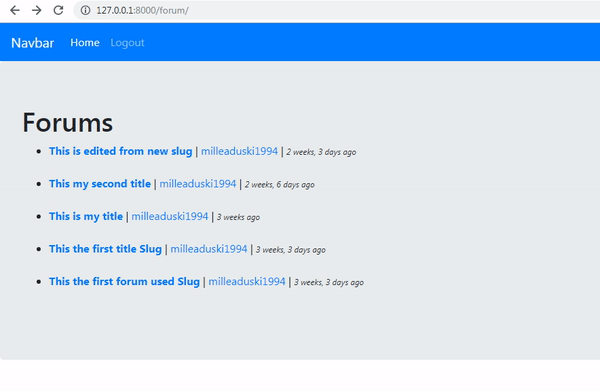This screenshot has width=600, height=391.
Task: Click the browser forward arrow
Action: click(36, 10)
